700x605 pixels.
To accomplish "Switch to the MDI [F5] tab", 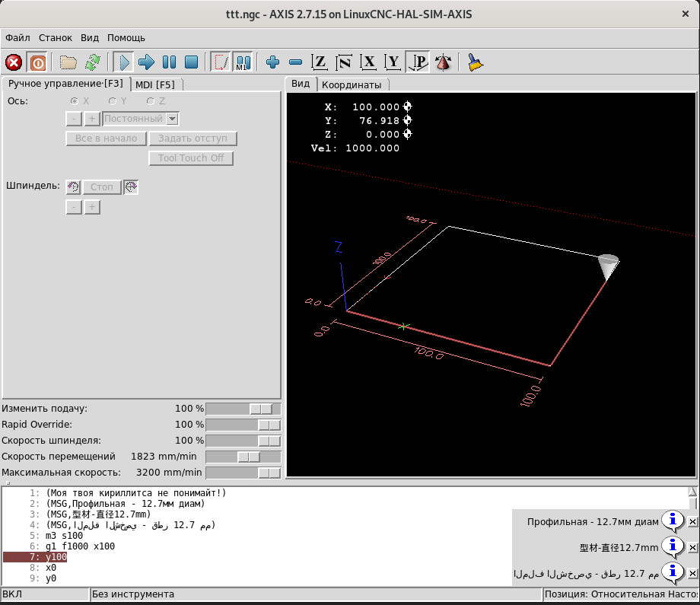I will 155,84.
